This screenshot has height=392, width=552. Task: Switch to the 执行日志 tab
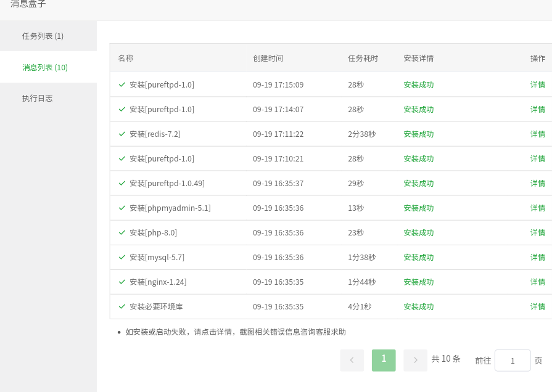pos(48,98)
